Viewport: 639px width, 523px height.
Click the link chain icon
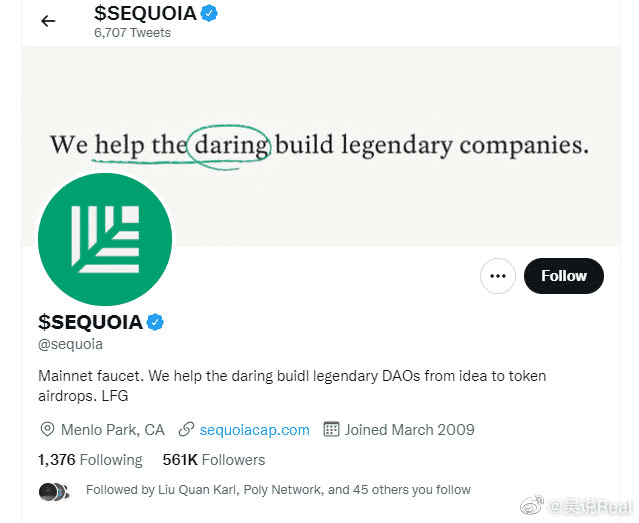185,430
